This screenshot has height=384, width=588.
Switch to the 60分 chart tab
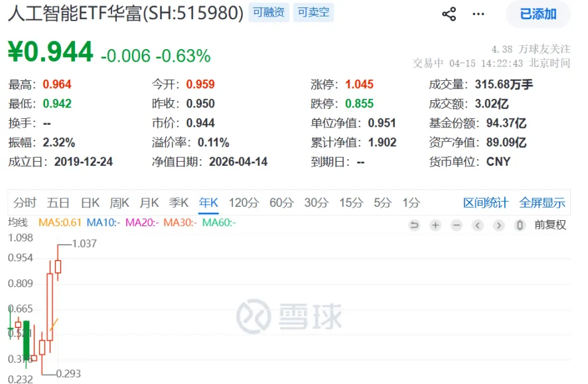pos(281,203)
